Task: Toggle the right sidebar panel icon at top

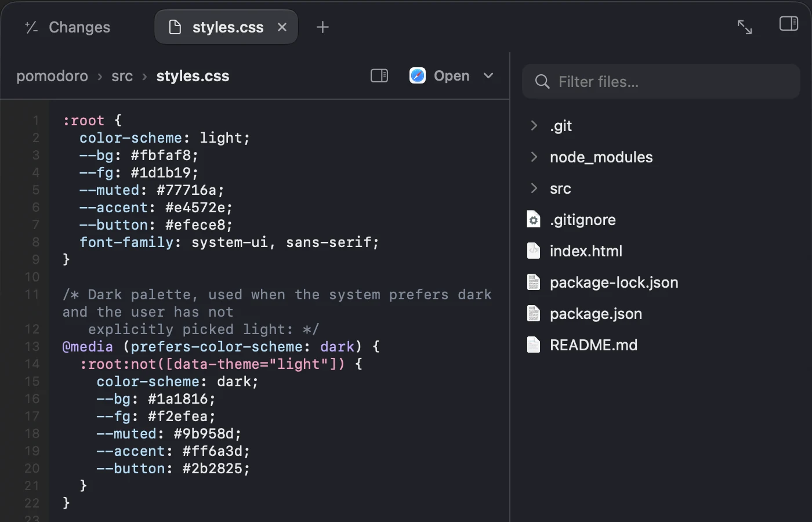Action: click(789, 24)
